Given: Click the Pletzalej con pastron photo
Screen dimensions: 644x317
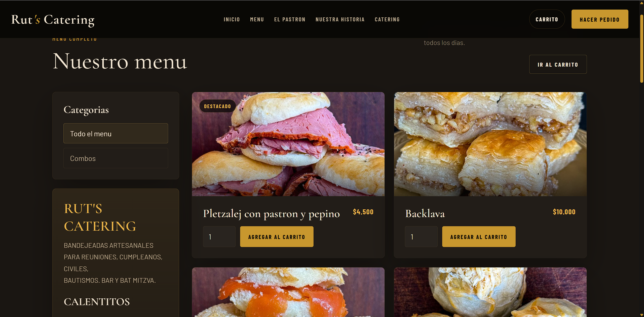Looking at the screenshot, I should pyautogui.click(x=288, y=144).
